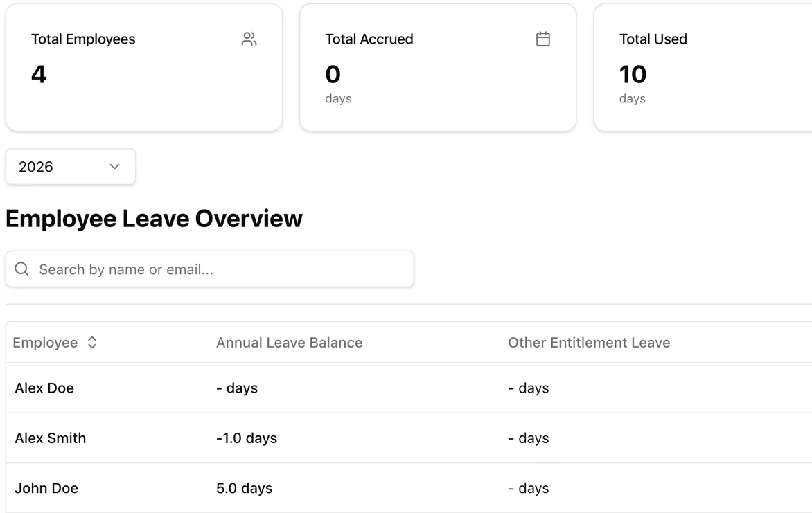Focus the Search by name or email field
The height and width of the screenshot is (513, 812).
pyautogui.click(x=210, y=269)
